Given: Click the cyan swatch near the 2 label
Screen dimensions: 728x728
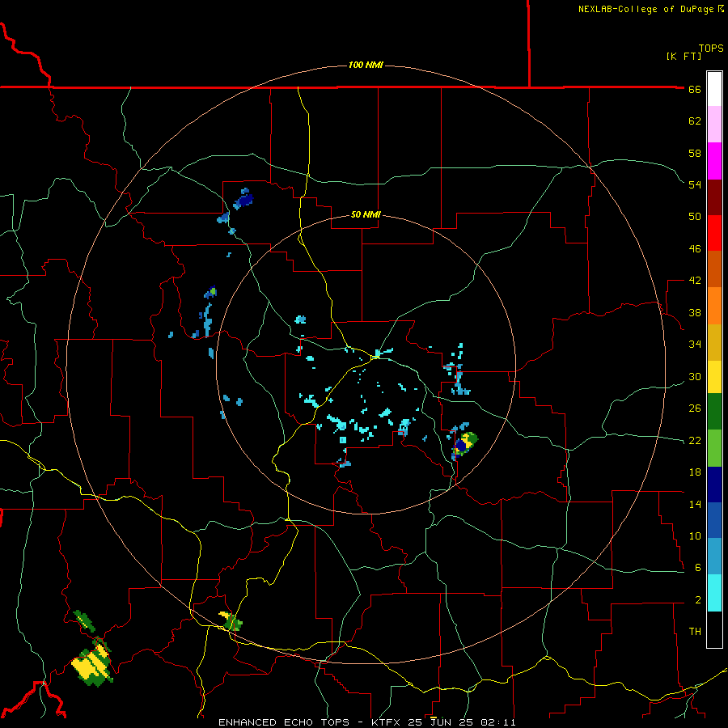Looking at the screenshot, I should point(714,593).
